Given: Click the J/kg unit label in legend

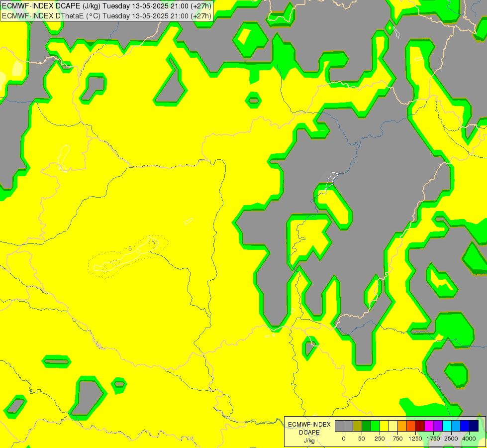Looking at the screenshot, I should click(x=309, y=441).
